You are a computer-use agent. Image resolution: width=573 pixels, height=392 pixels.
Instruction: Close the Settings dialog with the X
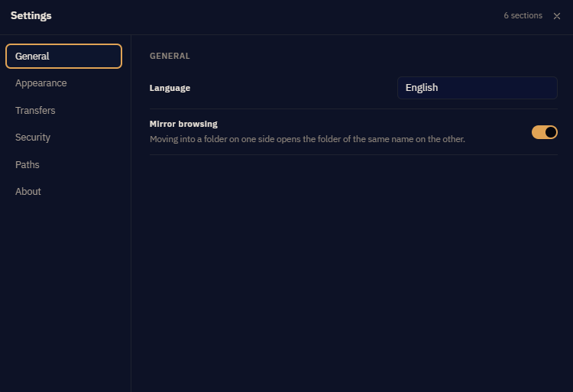click(556, 16)
